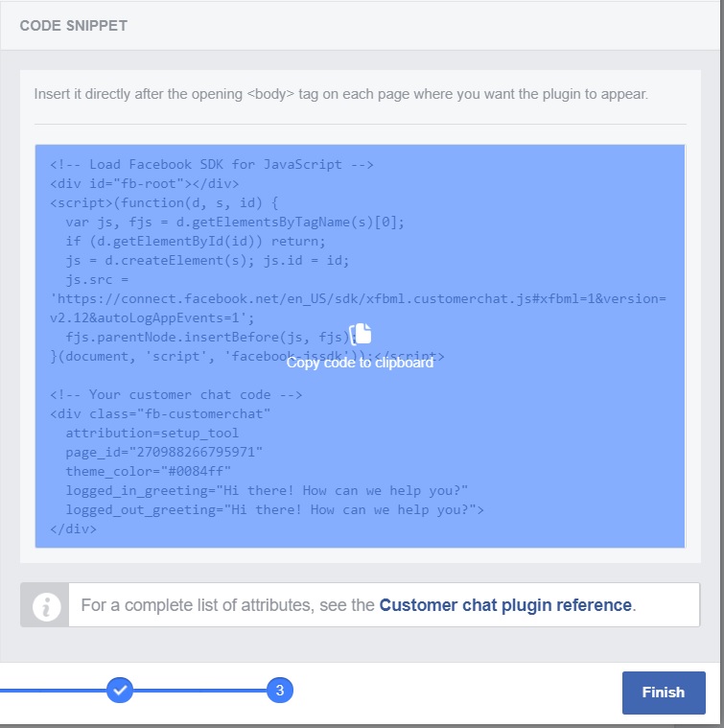
Task: Click the completed step checkmark circle
Action: (120, 690)
